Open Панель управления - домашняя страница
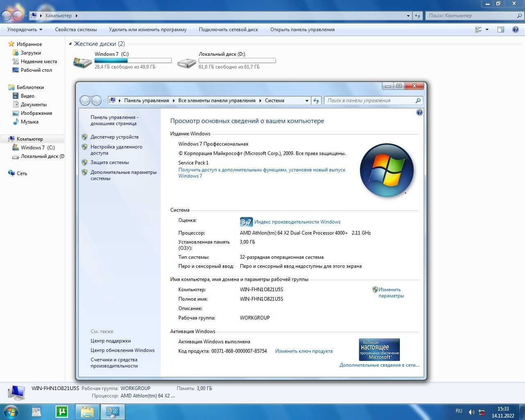 coord(114,120)
